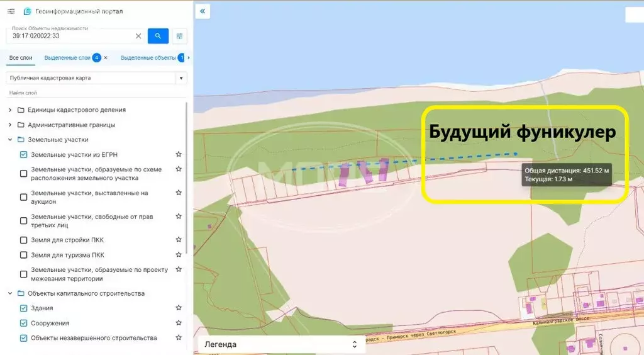Click the Найти слой filter field

(x=96, y=93)
